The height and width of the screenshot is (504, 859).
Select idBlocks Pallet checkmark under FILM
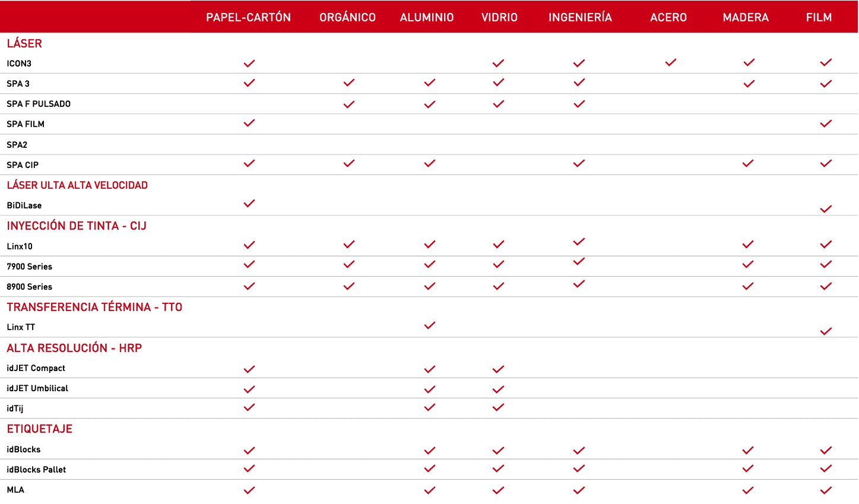click(826, 468)
